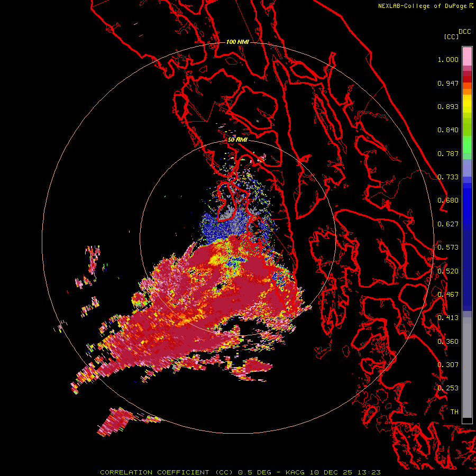Click the 0.627 scale value
This screenshot has width=476, height=476.
pos(448,224)
